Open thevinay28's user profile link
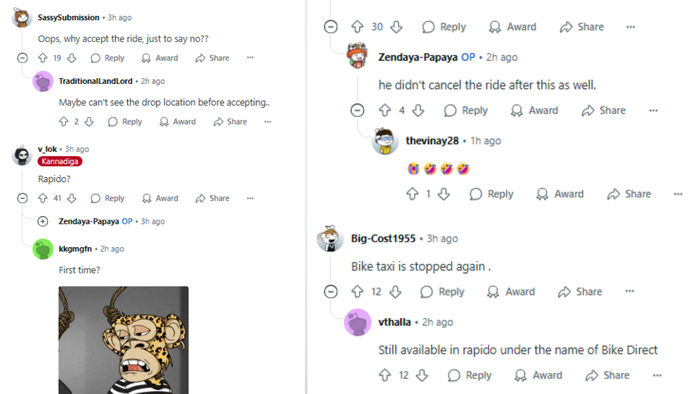Screen dimensions: 700x394 coord(432,141)
